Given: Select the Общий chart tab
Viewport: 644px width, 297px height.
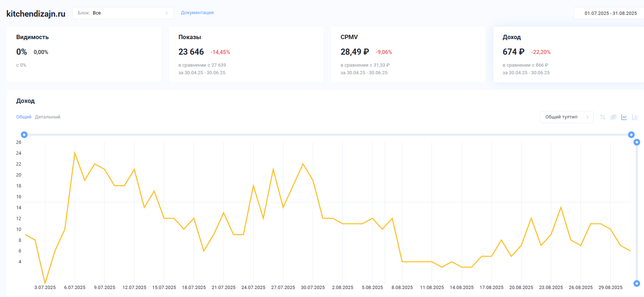Looking at the screenshot, I should [24, 117].
